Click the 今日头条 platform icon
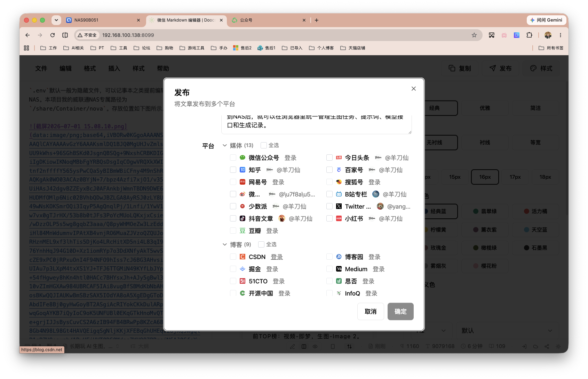Image resolution: width=588 pixels, height=379 pixels. 339,158
